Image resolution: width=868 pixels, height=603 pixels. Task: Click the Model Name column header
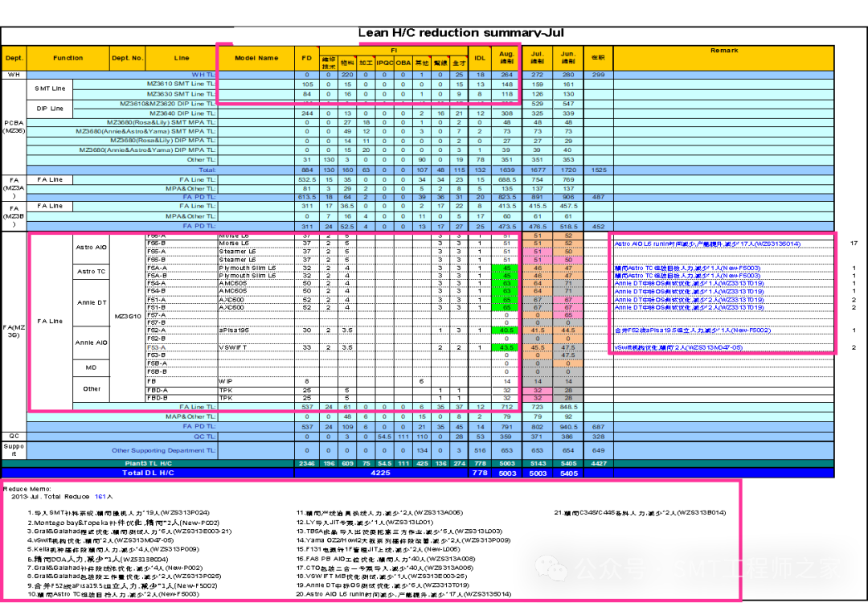pyautogui.click(x=256, y=58)
